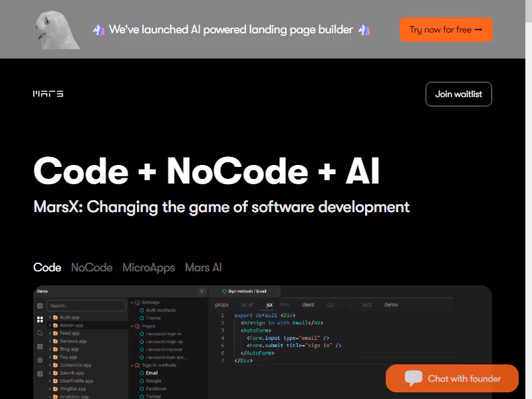Expand the Blog.app folder arrow
This screenshot has width=532, height=399.
(50, 349)
